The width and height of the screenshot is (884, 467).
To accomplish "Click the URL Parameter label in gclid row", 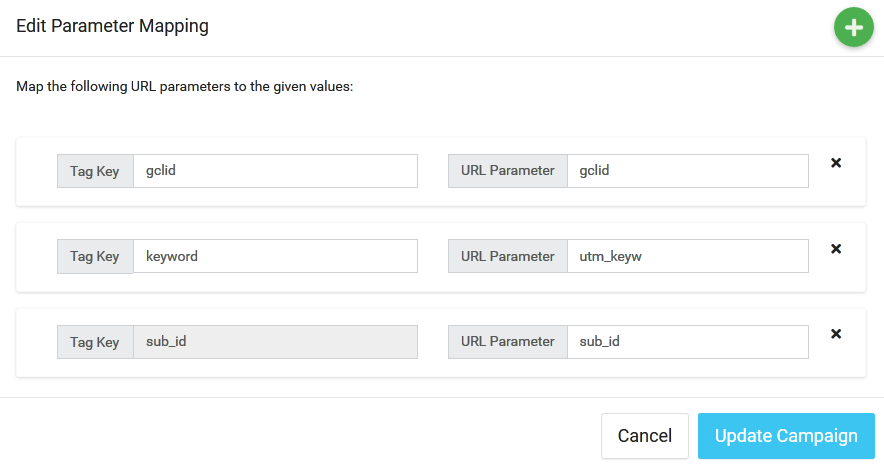I will click(x=508, y=171).
